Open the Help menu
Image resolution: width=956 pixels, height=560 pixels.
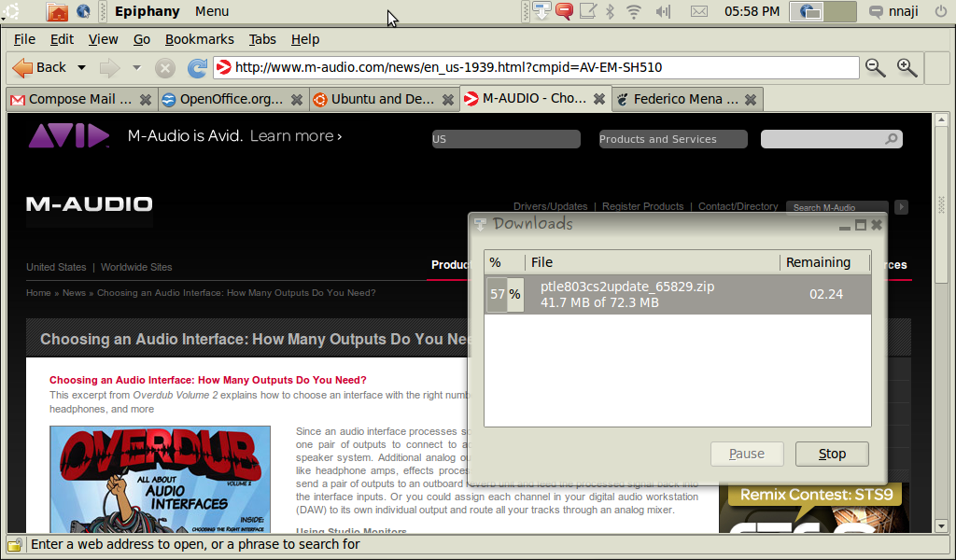click(305, 39)
